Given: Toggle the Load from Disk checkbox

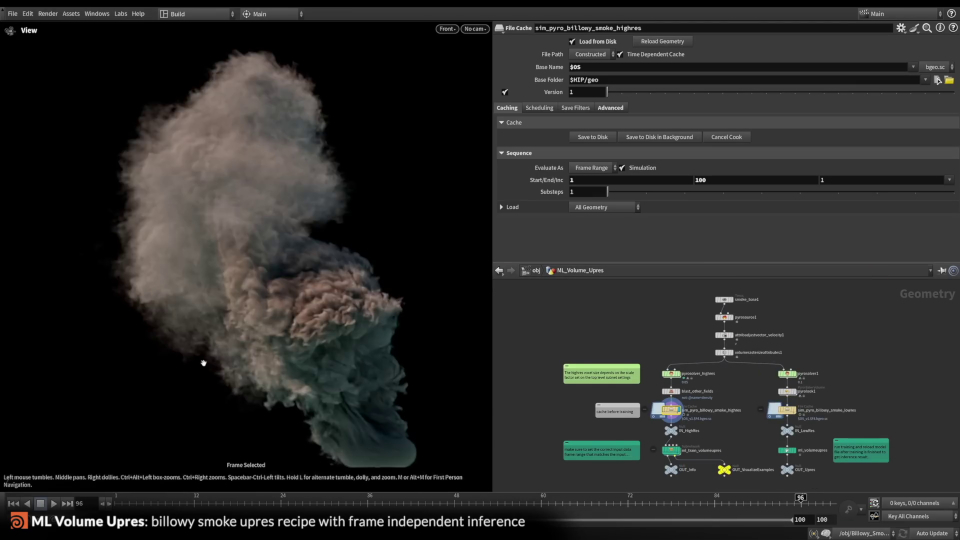Looking at the screenshot, I should click(x=572, y=41).
